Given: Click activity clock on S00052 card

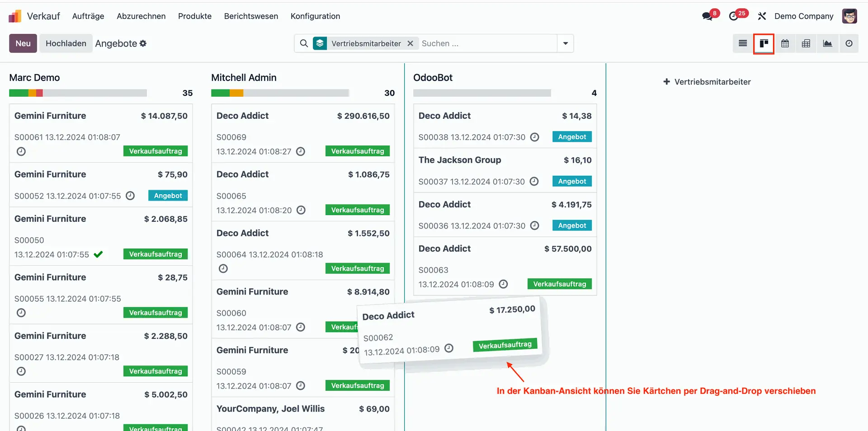Looking at the screenshot, I should pyautogui.click(x=130, y=196).
